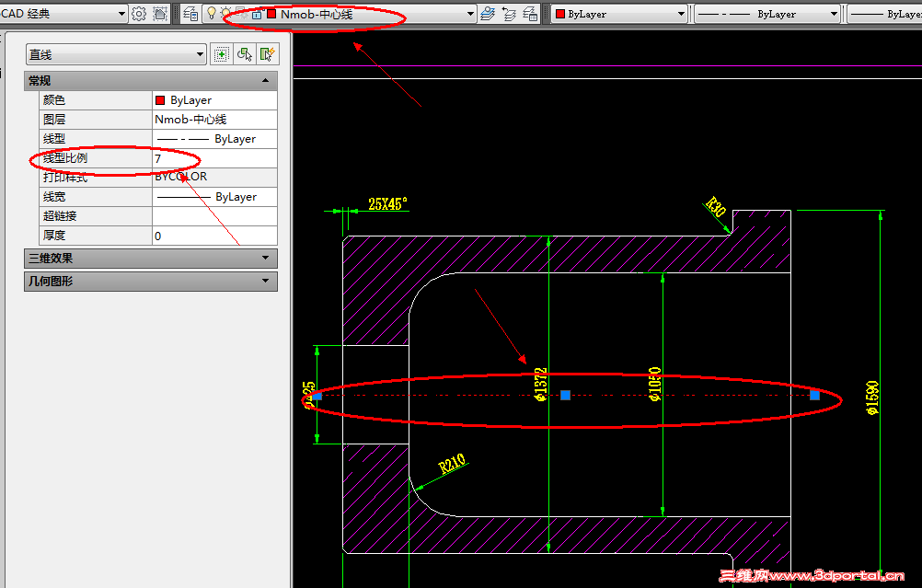Viewport: 922px width, 588px height.
Task: Open the ByLayer color control dropdown
Action: tap(620, 14)
